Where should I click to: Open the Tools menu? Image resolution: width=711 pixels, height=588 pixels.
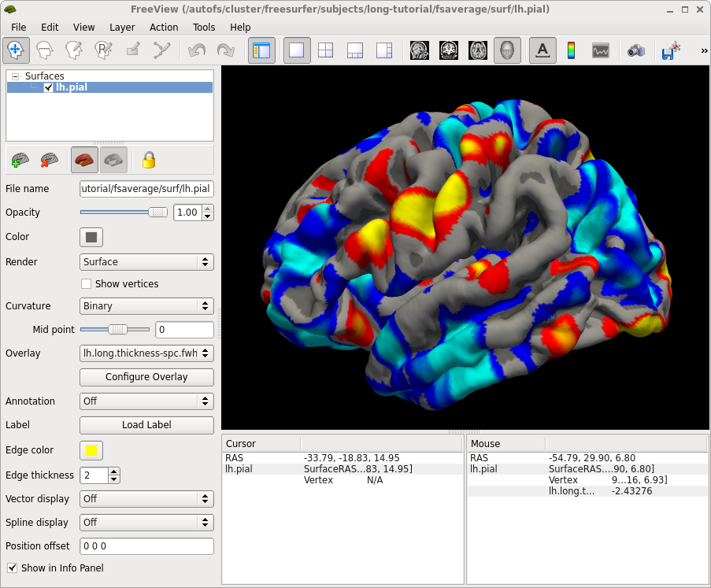pos(204,27)
